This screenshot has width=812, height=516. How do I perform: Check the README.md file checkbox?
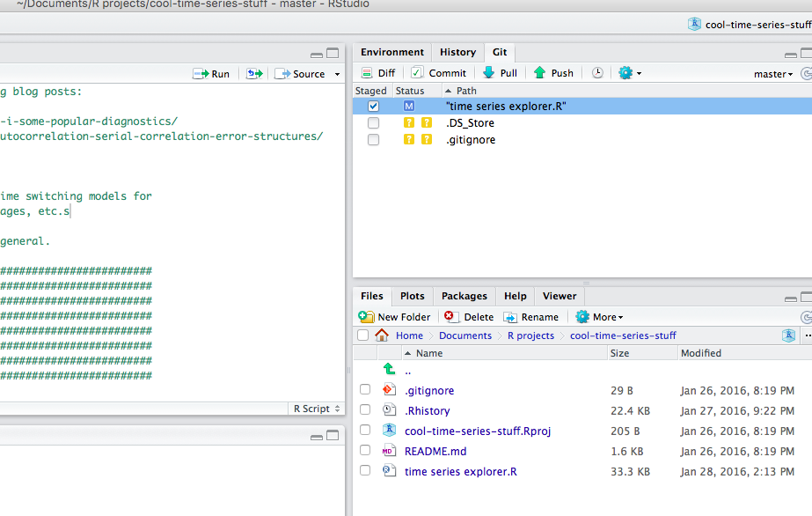tap(365, 451)
